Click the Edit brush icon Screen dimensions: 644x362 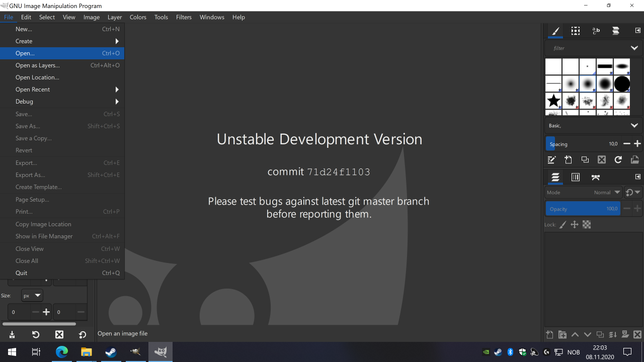[551, 160]
